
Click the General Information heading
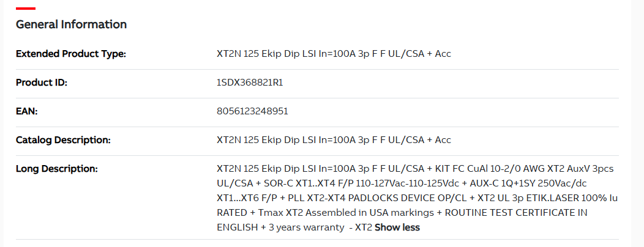tap(71, 24)
